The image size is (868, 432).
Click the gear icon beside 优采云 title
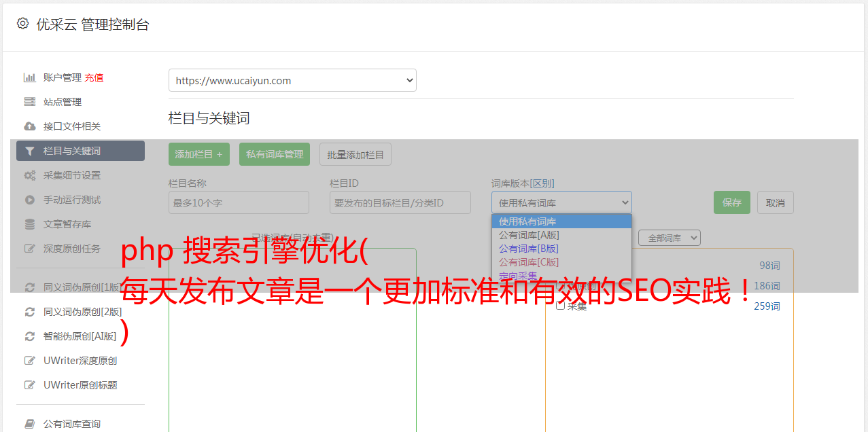23,24
